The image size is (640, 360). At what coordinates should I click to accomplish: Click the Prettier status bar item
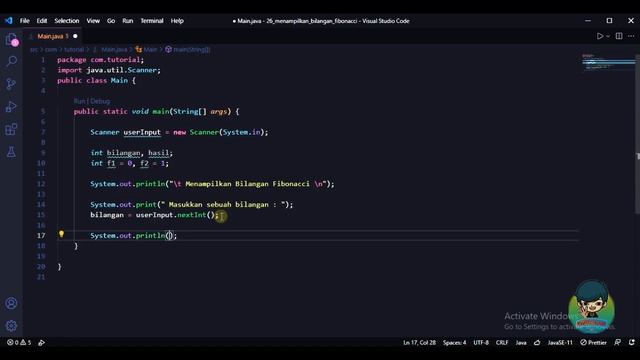coord(593,342)
